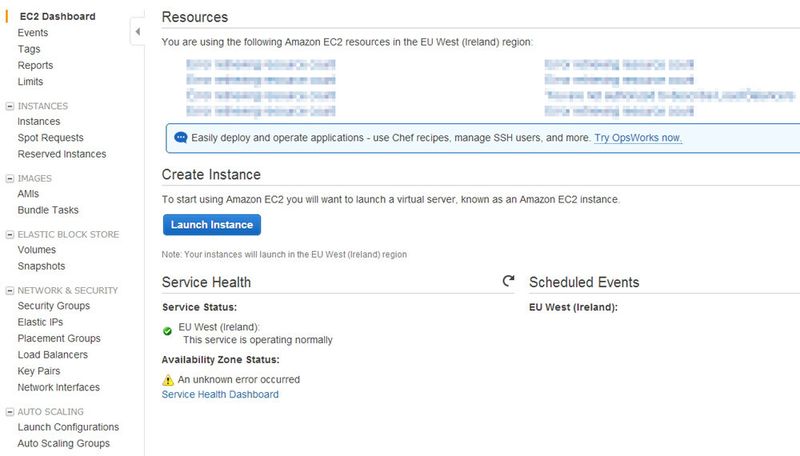Collapse the AUTO SCALING section
The height and width of the screenshot is (456, 800).
point(10,412)
